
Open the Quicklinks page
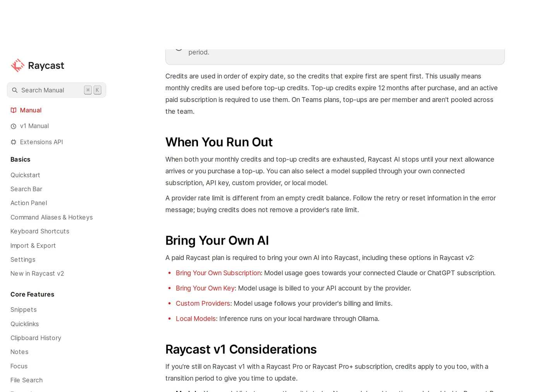(x=25, y=324)
